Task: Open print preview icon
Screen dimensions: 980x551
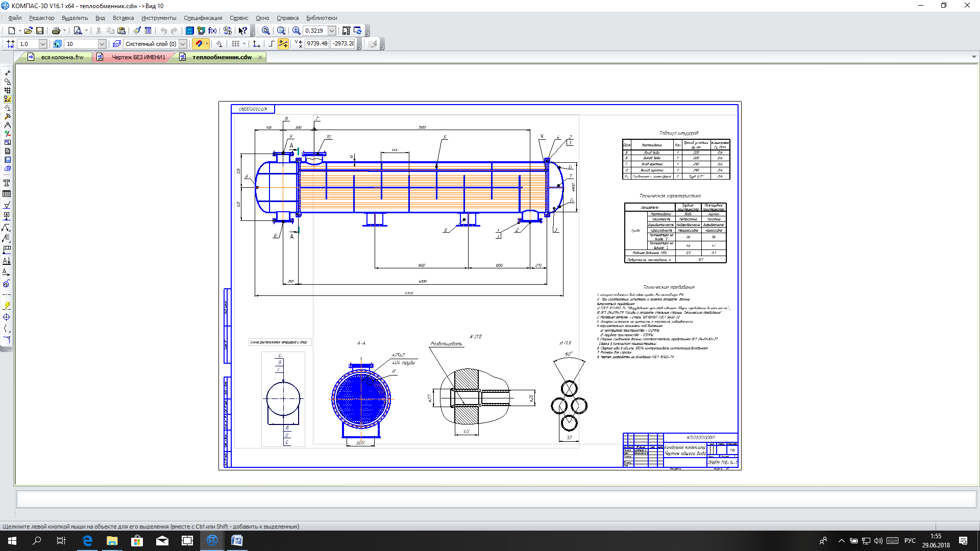Action: tap(78, 31)
